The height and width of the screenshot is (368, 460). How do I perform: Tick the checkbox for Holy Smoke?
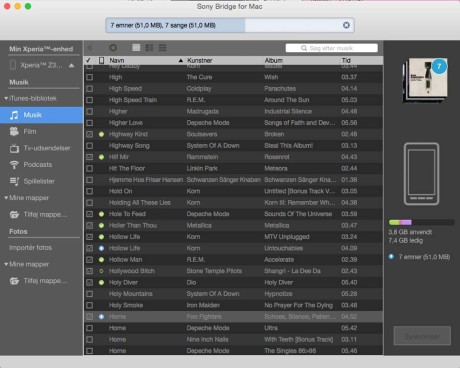click(90, 305)
